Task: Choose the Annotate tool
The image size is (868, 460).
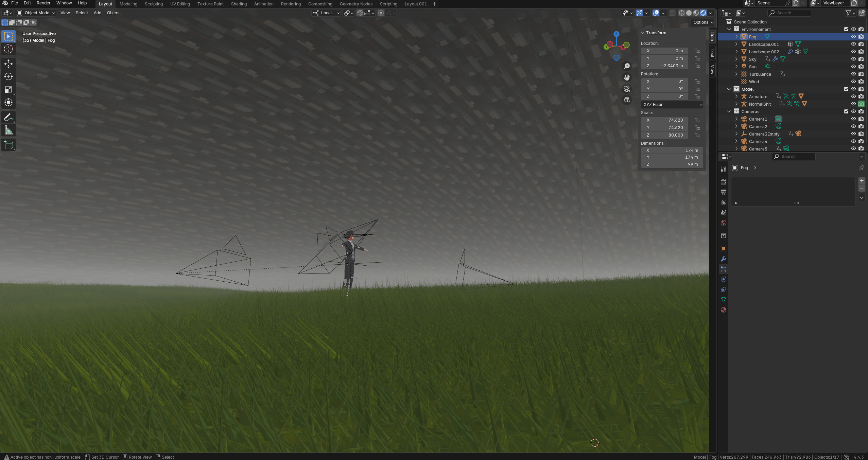Action: click(8, 118)
